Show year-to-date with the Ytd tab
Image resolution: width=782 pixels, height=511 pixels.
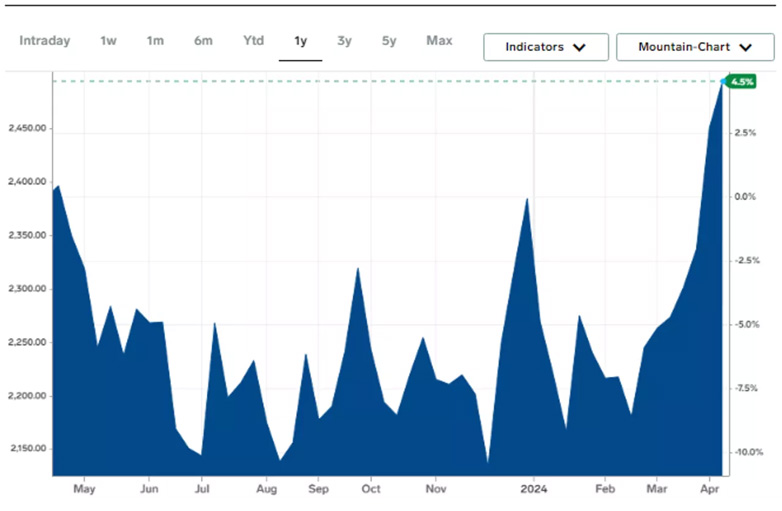253,41
